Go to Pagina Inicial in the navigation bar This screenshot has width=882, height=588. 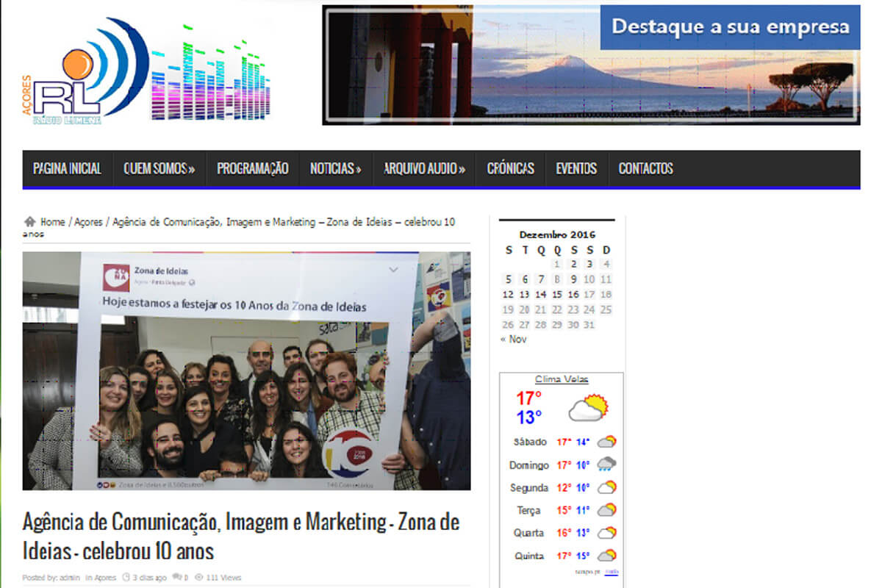67,168
